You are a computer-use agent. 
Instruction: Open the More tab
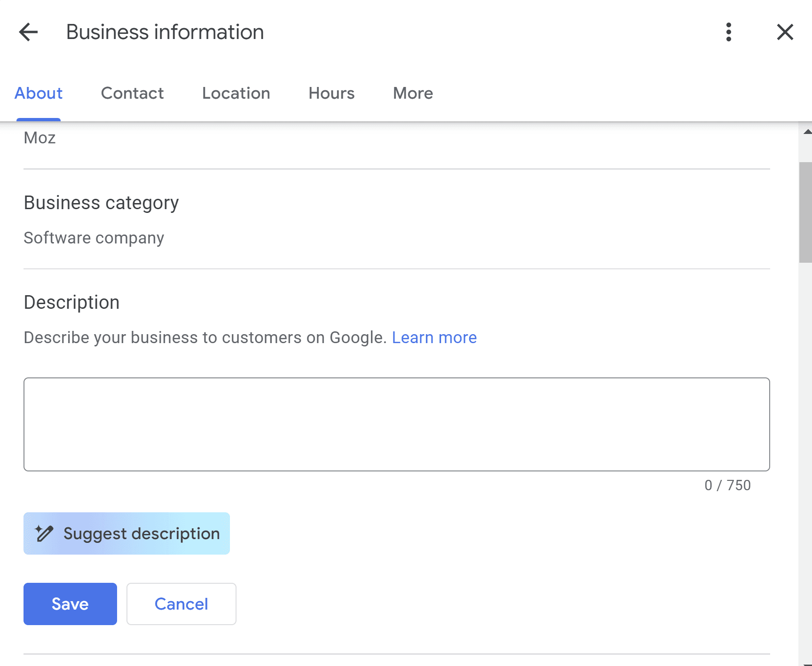pos(413,94)
